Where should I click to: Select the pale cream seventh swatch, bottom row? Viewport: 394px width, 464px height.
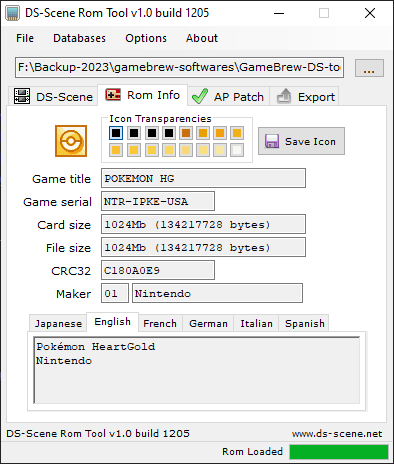click(220, 150)
